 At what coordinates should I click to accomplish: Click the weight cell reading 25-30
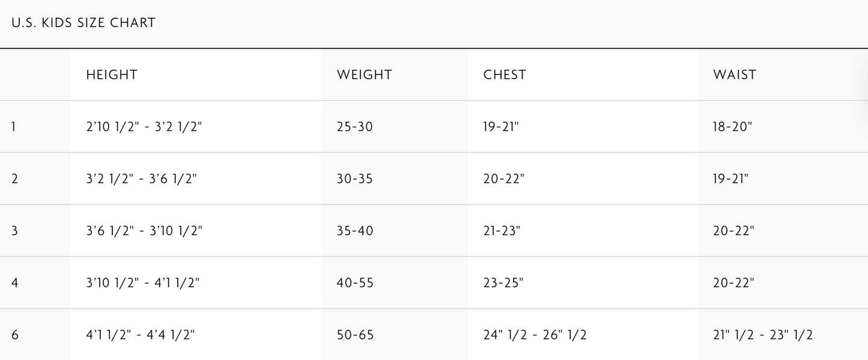(355, 127)
